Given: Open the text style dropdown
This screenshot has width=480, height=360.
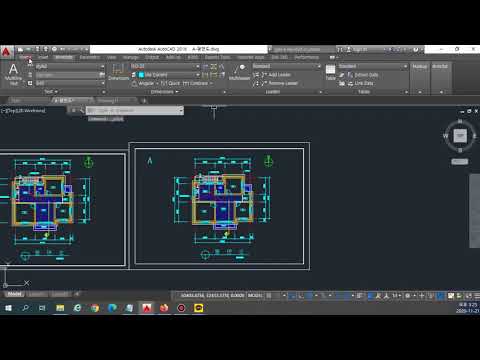Looking at the screenshot, I should coord(70,67).
